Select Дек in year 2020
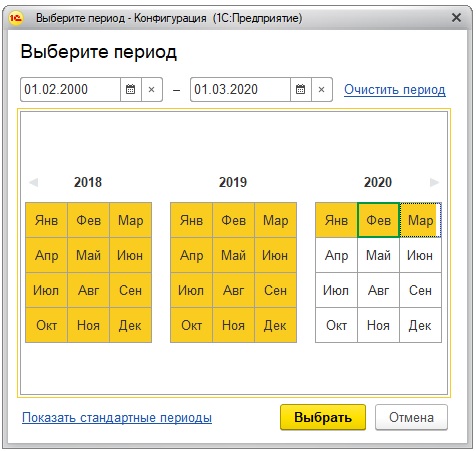The width and height of the screenshot is (476, 451). click(x=420, y=325)
